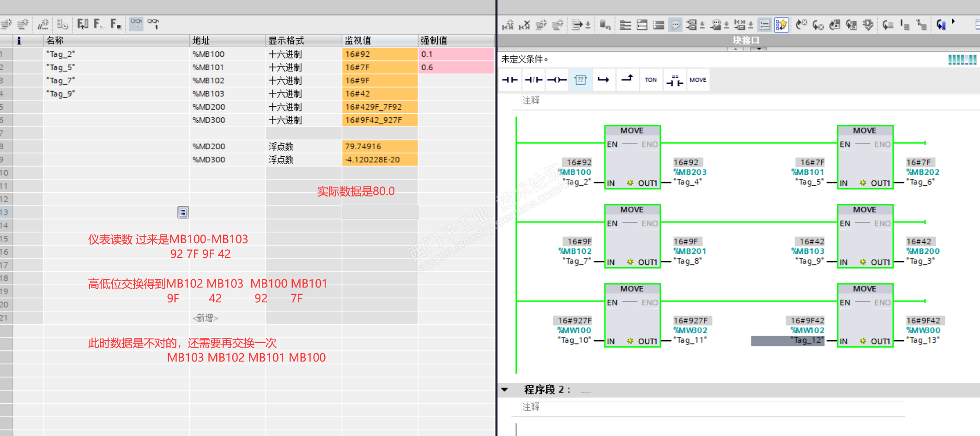Image resolution: width=980 pixels, height=436 pixels.
Task: Select the %MB101 address cell
Action: coord(227,68)
